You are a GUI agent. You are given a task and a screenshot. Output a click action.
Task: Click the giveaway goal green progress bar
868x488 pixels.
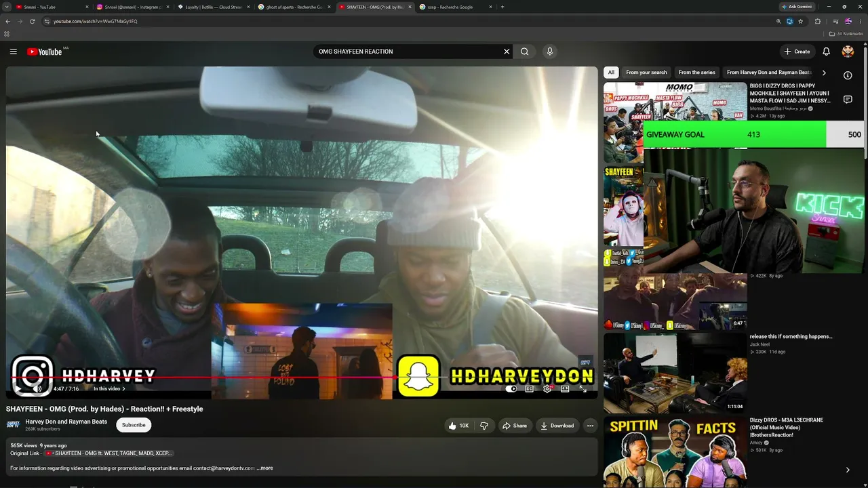click(734, 134)
